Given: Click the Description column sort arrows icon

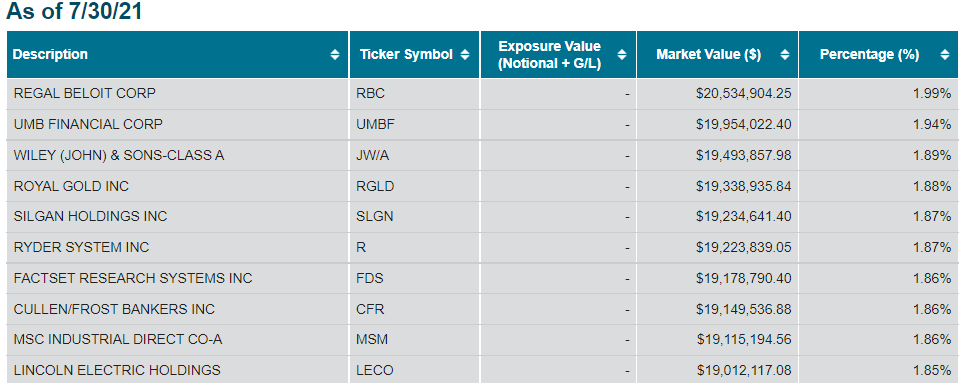Looking at the screenshot, I should 335,54.
